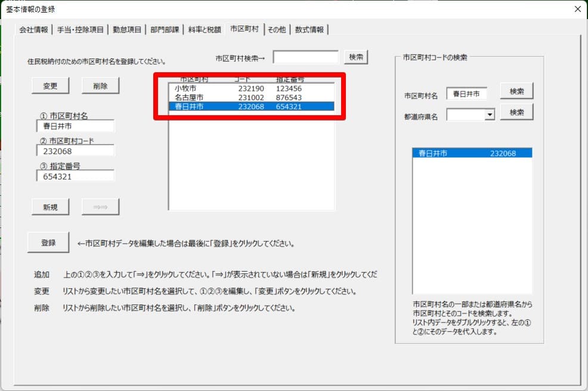
Task: Open the 料率と税額 tab
Action: pos(204,29)
